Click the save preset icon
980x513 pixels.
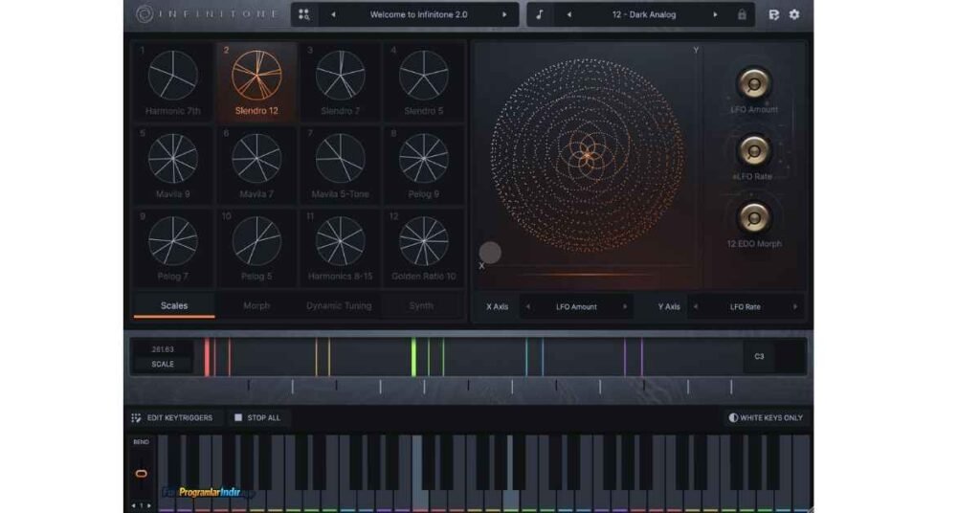pyautogui.click(x=773, y=14)
